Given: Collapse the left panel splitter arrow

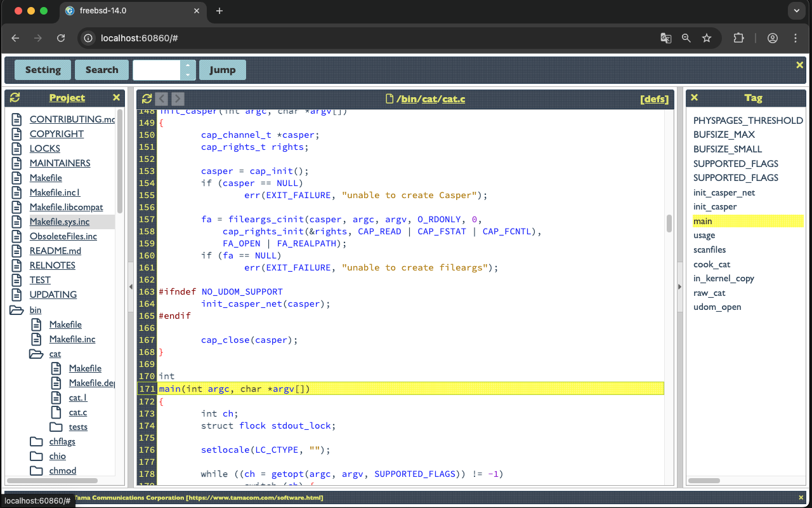Looking at the screenshot, I should [x=131, y=287].
